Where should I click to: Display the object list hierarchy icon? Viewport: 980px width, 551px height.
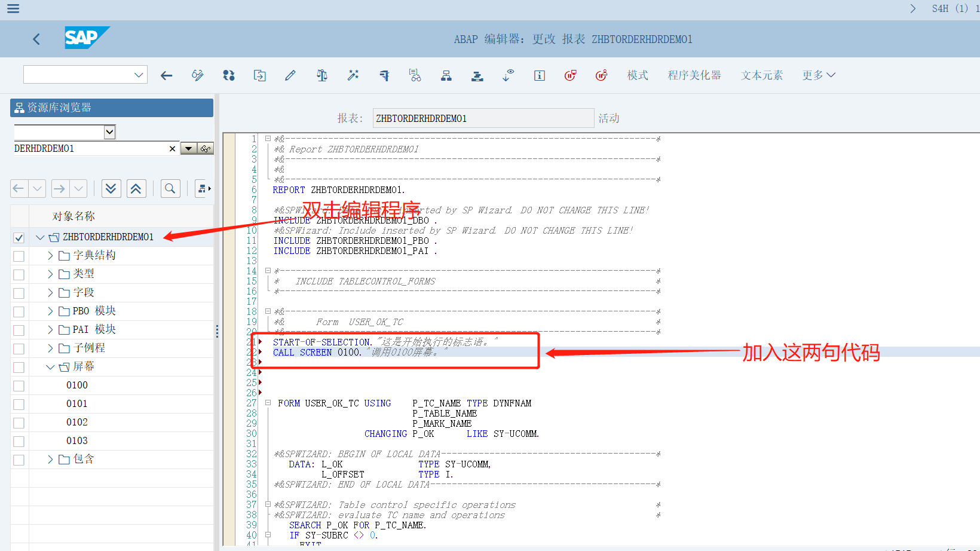coord(446,75)
